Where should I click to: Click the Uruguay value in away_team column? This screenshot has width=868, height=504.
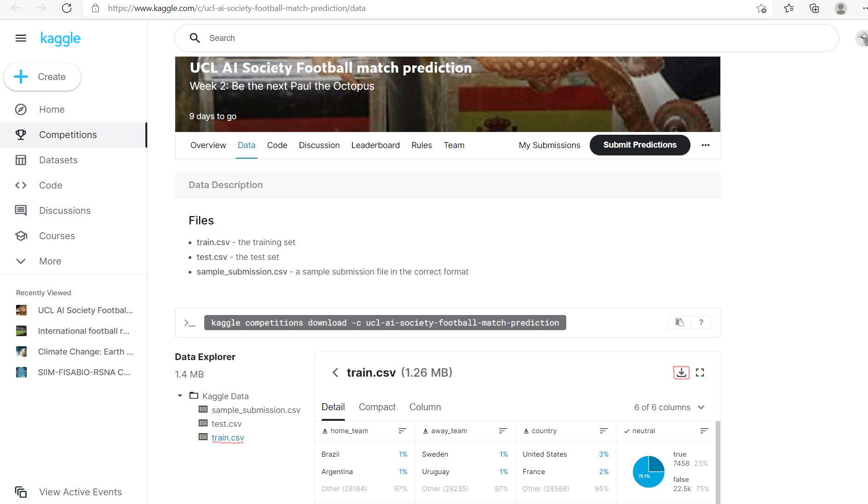pos(436,472)
